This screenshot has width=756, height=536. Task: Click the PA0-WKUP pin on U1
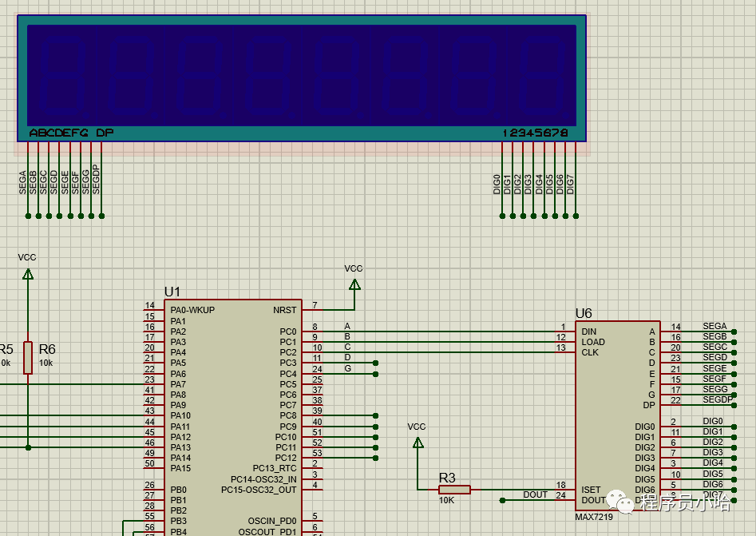(192, 310)
